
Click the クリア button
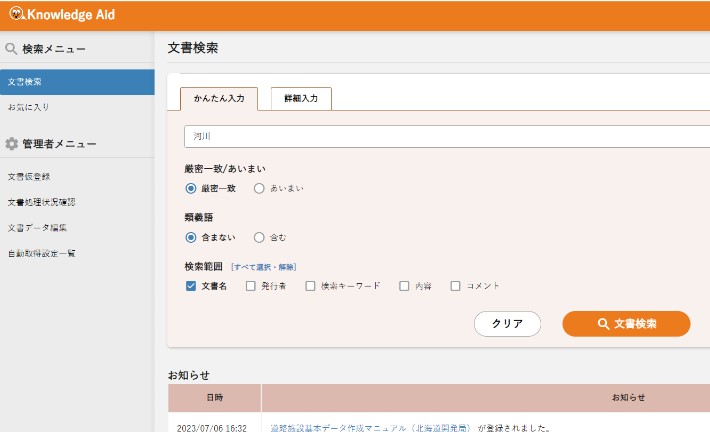coord(507,324)
